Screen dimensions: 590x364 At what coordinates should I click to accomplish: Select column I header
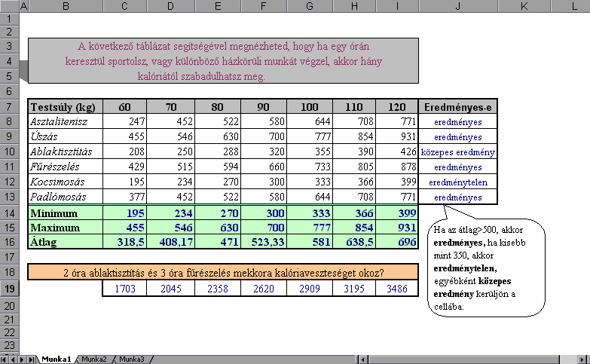397,6
